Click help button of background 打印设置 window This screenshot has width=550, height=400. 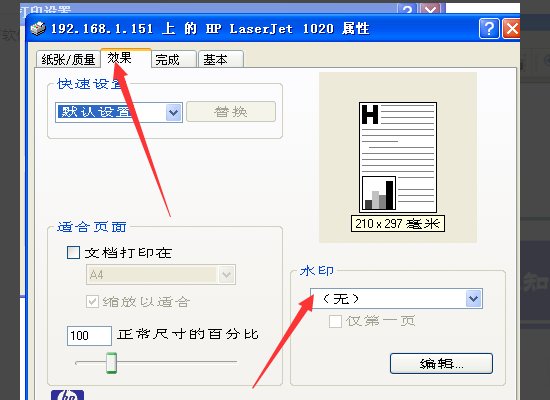pyautogui.click(x=407, y=9)
